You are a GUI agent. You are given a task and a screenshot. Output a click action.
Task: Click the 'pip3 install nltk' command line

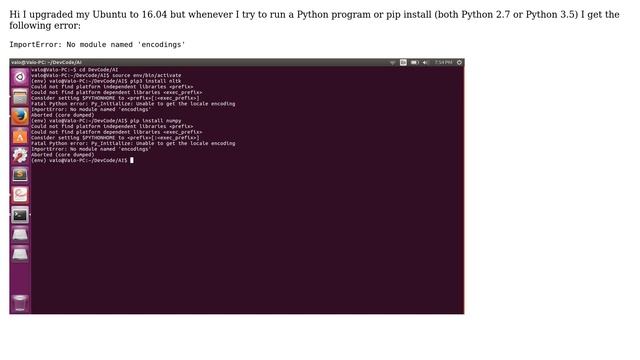click(x=106, y=81)
